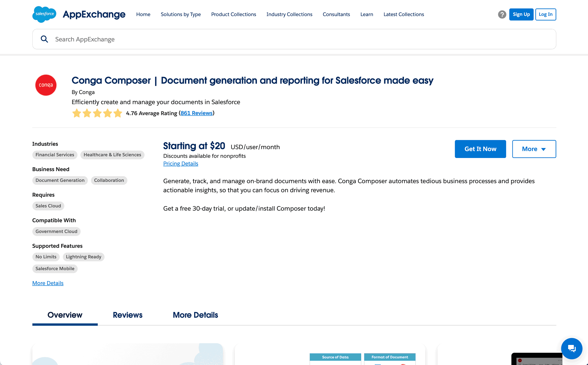Open the Consultants menu item

point(336,14)
